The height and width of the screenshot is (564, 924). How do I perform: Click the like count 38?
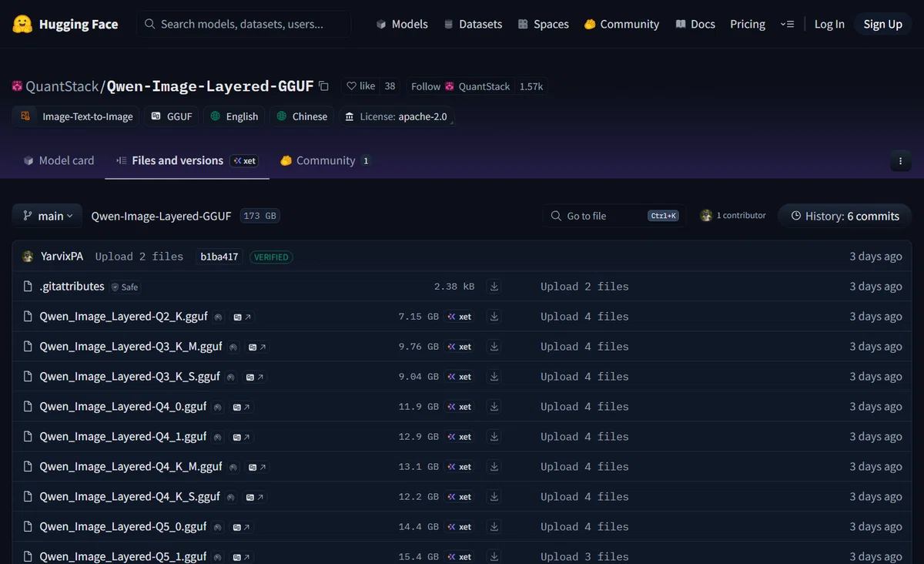tap(390, 86)
